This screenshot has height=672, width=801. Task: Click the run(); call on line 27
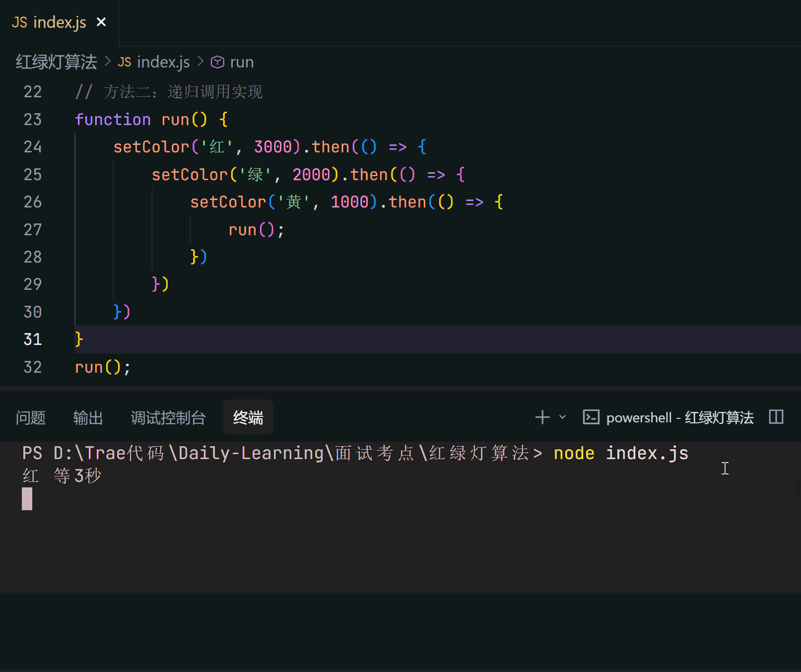click(x=256, y=230)
